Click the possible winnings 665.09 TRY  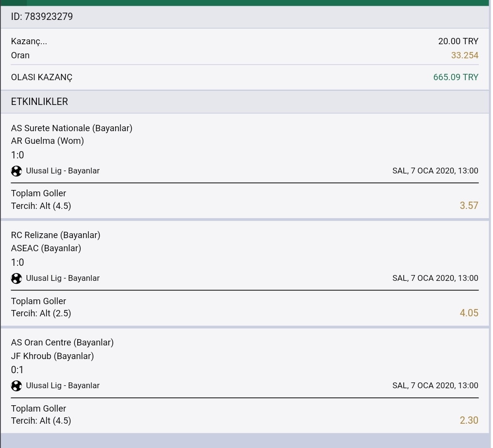[456, 77]
